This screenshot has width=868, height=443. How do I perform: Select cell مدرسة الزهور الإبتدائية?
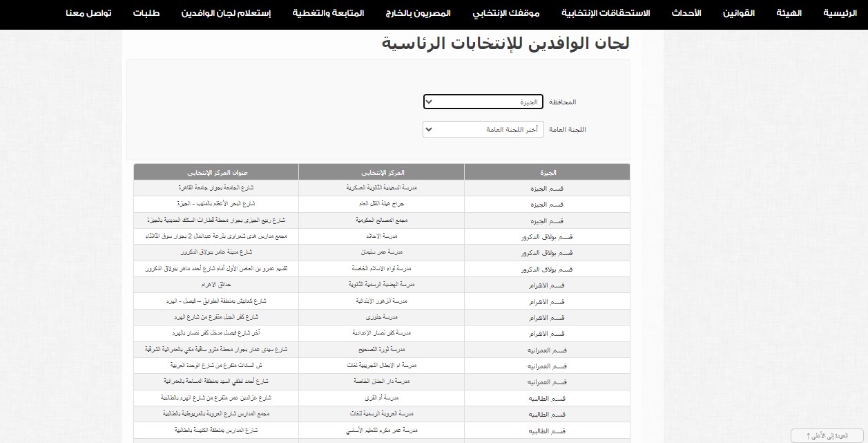coord(382,301)
